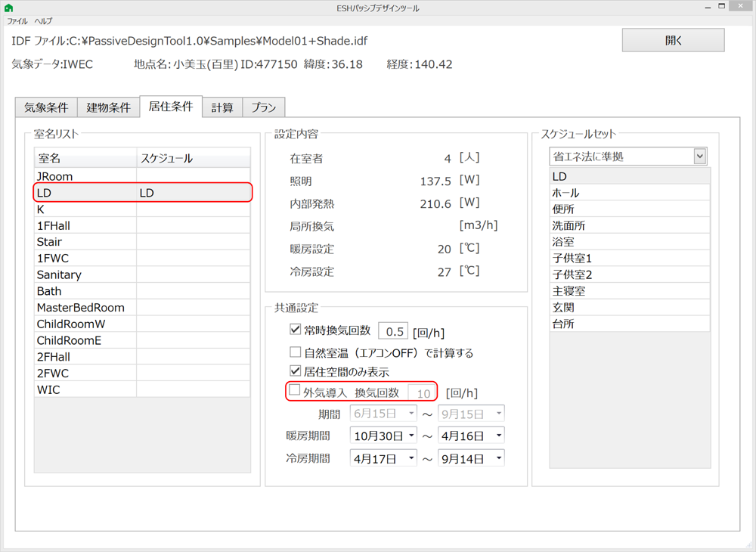Expand the 省エネ法に準拠 schedule set dropdown

tap(699, 157)
